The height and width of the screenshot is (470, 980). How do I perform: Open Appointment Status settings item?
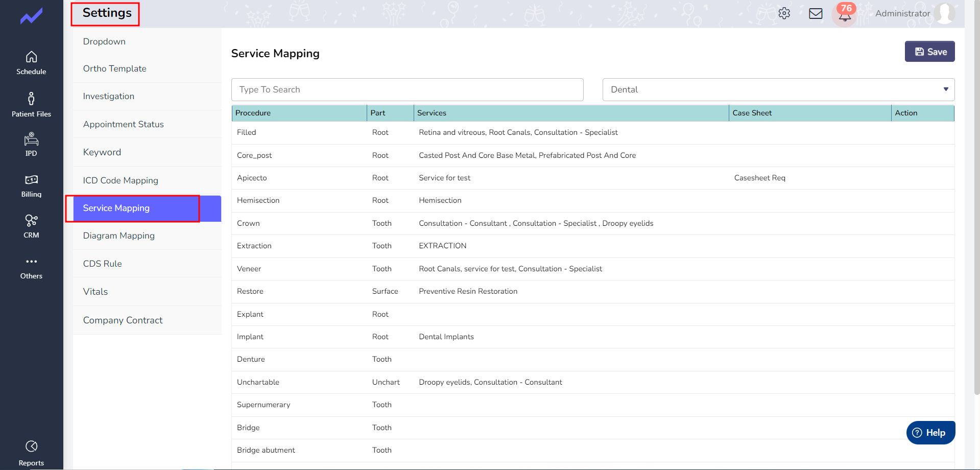pyautogui.click(x=147, y=124)
